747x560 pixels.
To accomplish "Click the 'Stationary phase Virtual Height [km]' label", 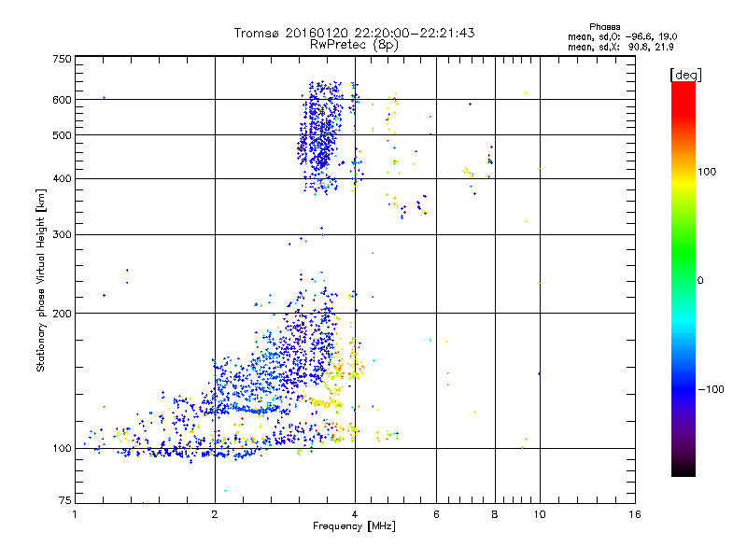I will tap(41, 281).
